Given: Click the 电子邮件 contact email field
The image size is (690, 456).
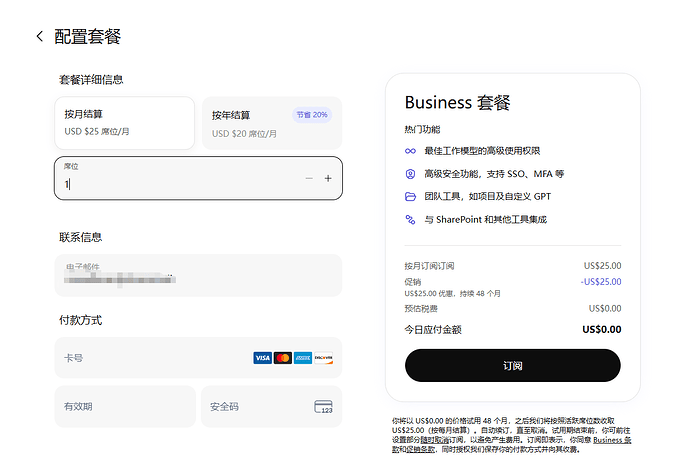Looking at the screenshot, I should click(198, 275).
